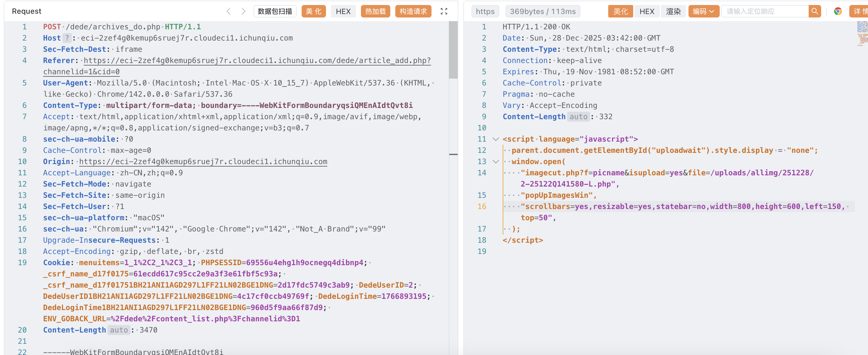Toggle 美化 beautify in the Request panel
Screen dimensions: 868x355
(x=313, y=12)
